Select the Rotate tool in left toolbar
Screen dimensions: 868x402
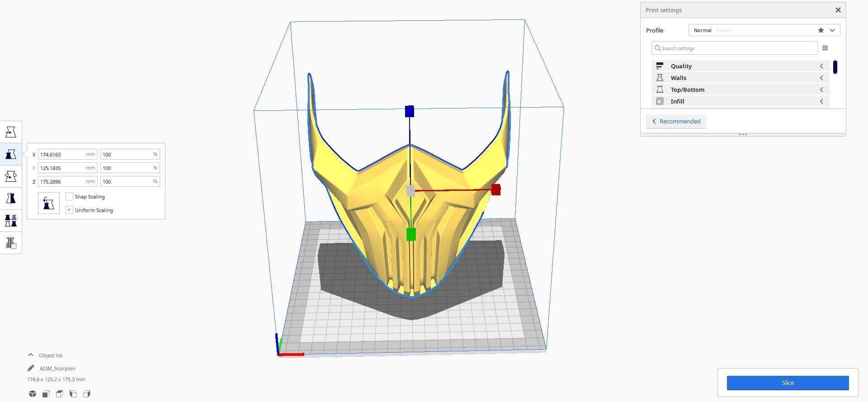click(x=11, y=176)
